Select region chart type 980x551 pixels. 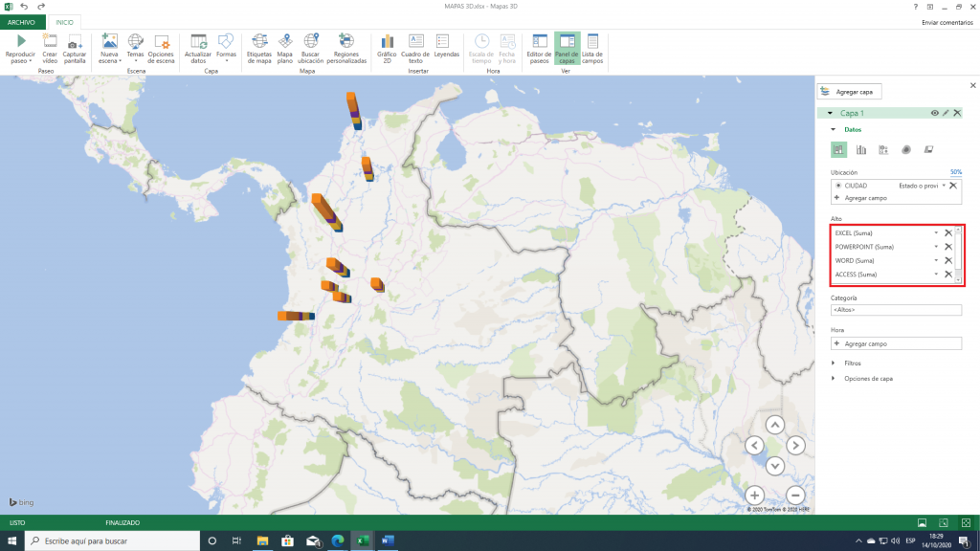tap(928, 150)
